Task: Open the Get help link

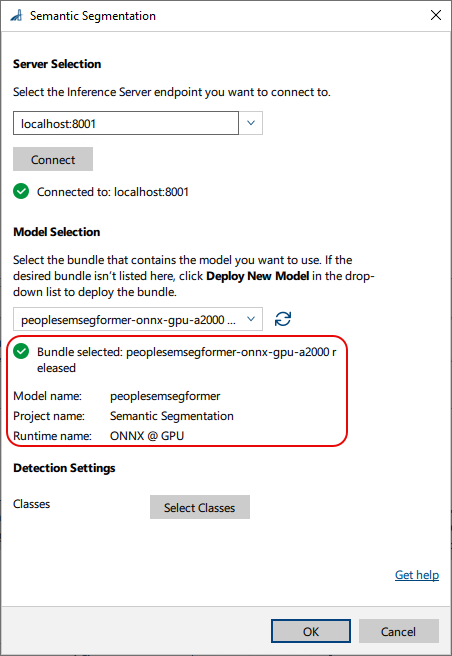Action: click(x=417, y=575)
